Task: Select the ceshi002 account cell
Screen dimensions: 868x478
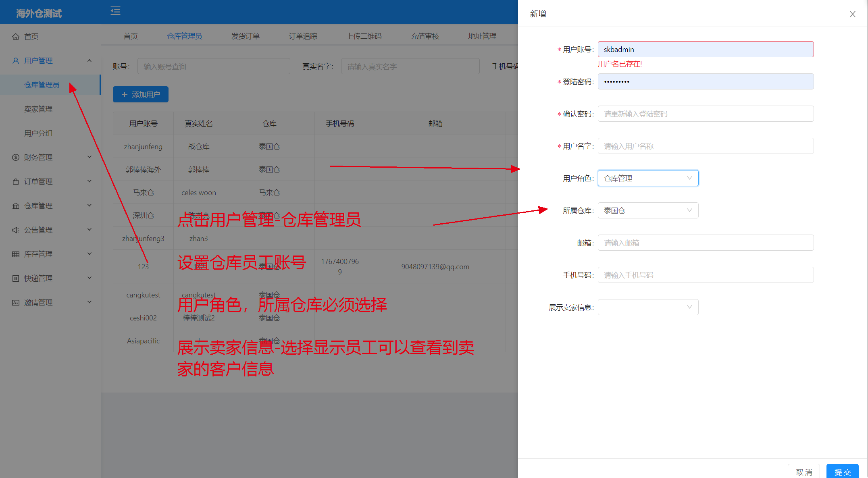Action: click(x=143, y=318)
